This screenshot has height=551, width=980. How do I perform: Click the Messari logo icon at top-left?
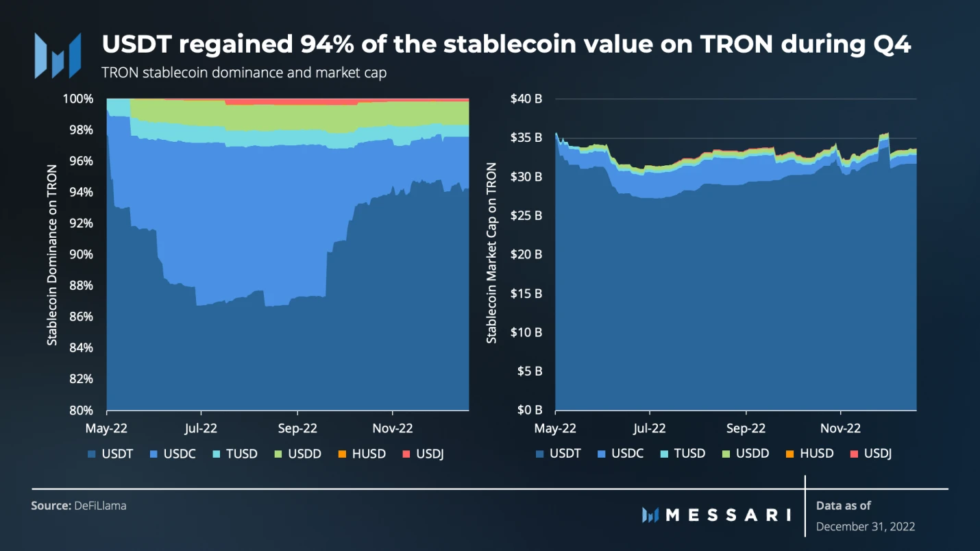58,55
